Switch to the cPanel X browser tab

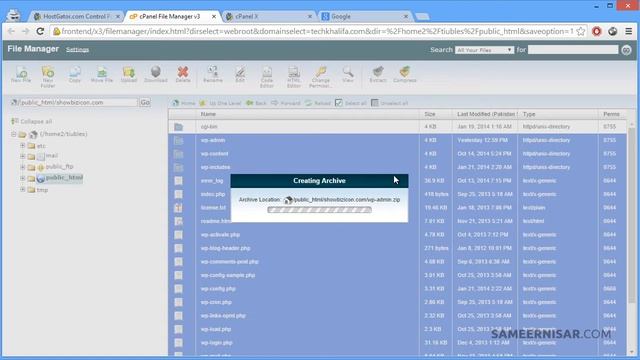point(269,16)
